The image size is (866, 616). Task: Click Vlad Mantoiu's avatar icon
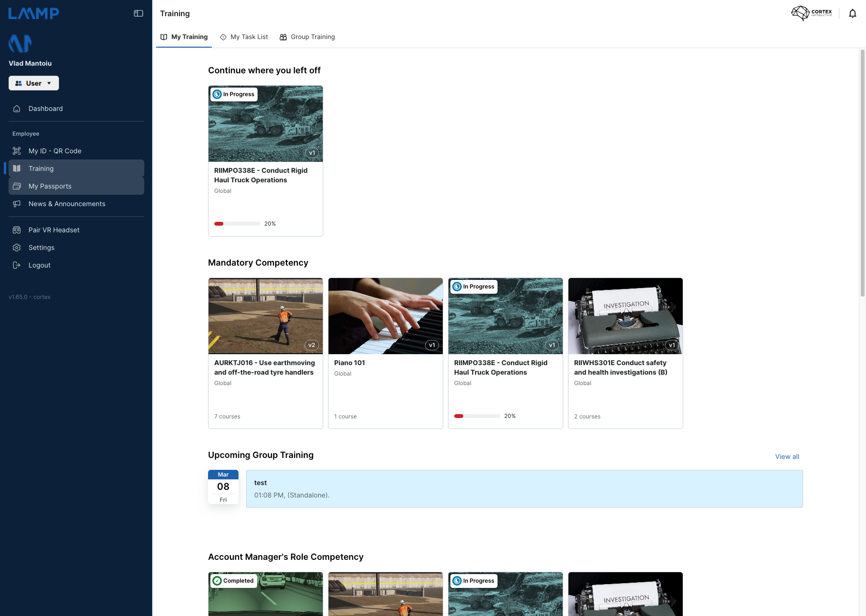[x=20, y=43]
